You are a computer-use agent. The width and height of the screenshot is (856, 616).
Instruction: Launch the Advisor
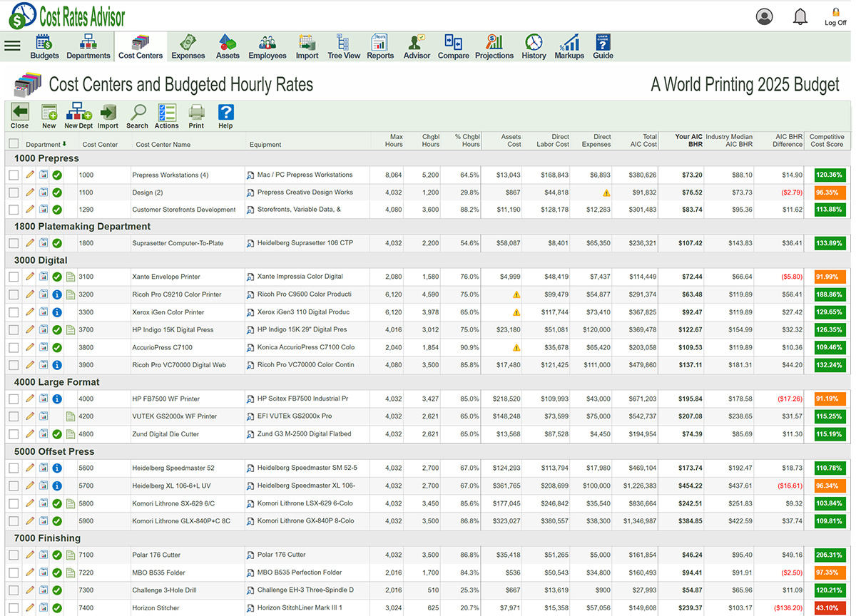(417, 47)
